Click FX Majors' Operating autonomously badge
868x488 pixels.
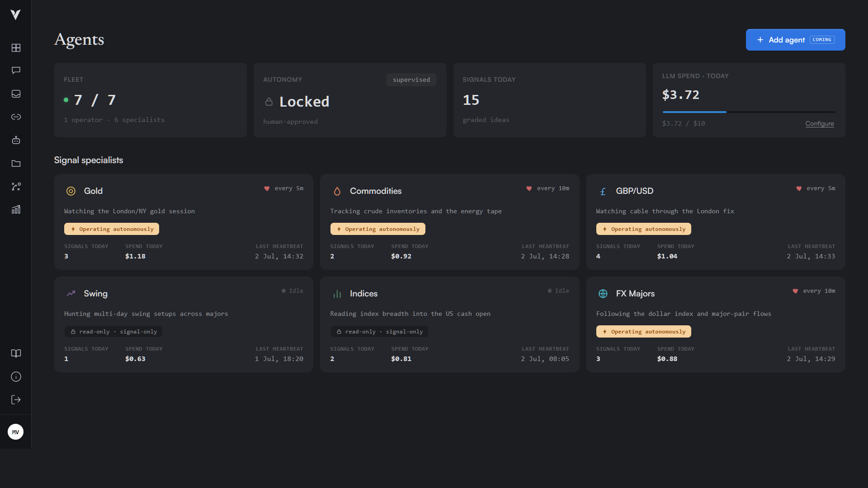(x=643, y=332)
